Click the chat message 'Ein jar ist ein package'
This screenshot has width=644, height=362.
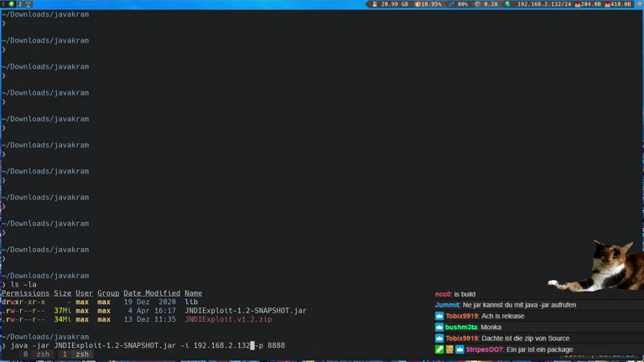pyautogui.click(x=540, y=349)
